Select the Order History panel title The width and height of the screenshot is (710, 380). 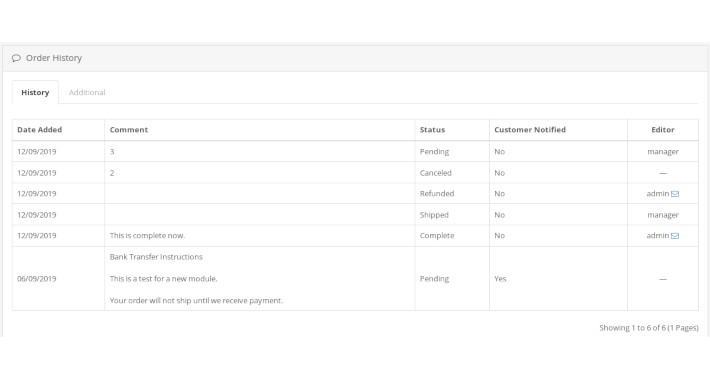(54, 58)
